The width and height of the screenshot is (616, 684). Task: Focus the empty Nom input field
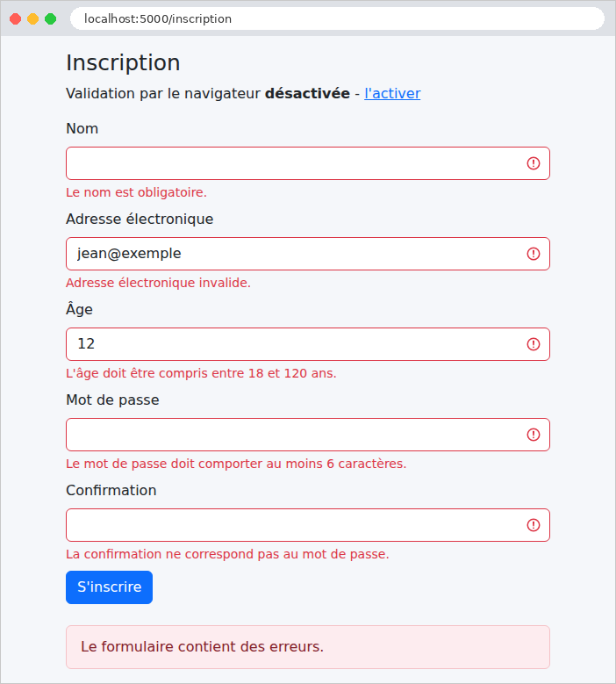click(308, 163)
